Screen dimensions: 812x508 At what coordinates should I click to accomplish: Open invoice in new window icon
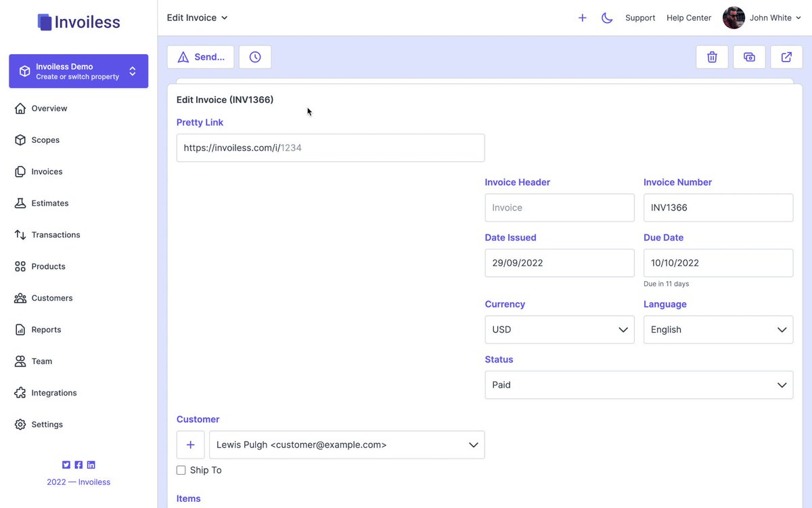786,57
